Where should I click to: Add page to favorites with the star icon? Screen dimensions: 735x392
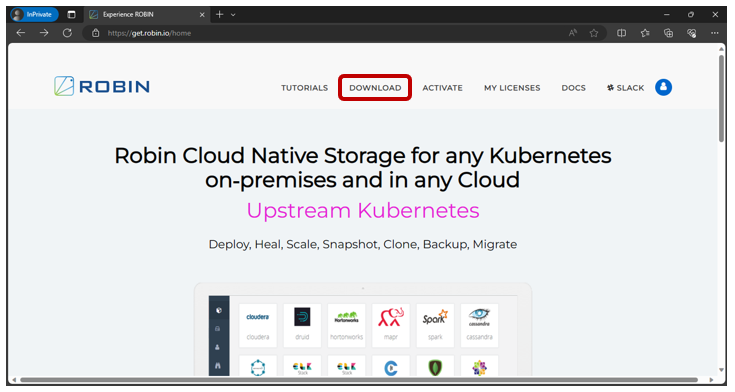(x=594, y=33)
